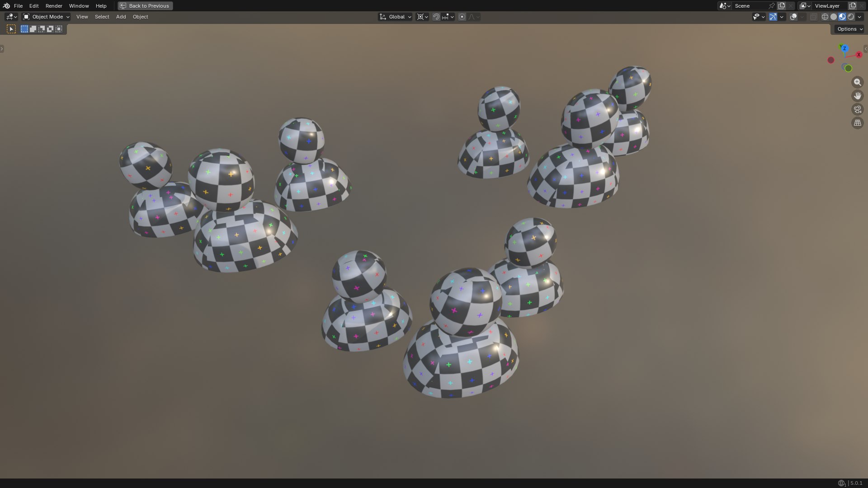Add new ViewLayer icon
Screen dimensions: 868x488
tap(853, 6)
